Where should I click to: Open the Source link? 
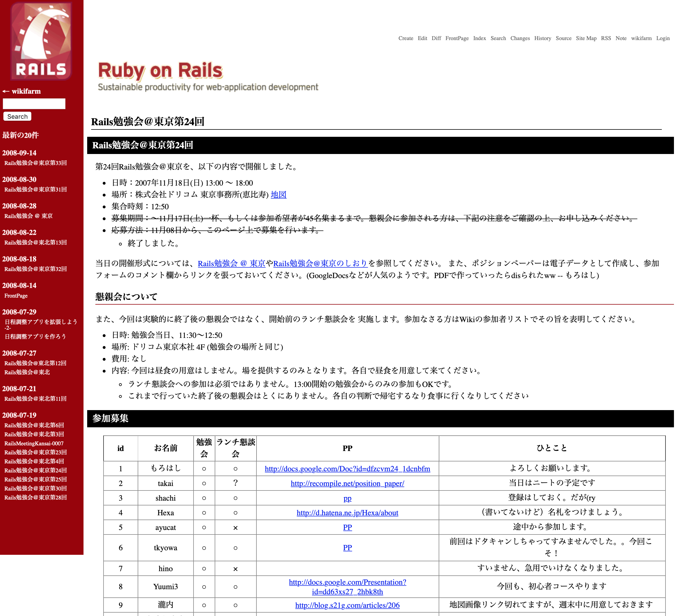[x=563, y=38]
